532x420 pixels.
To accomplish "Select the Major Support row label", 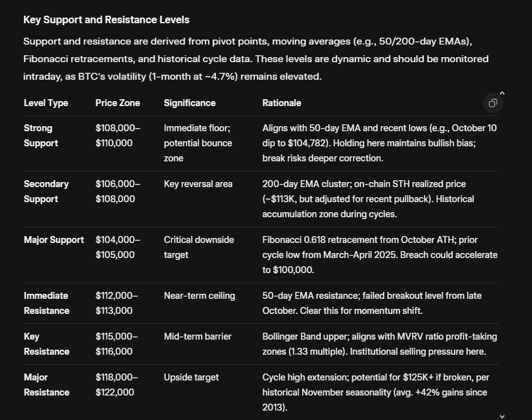I will pyautogui.click(x=53, y=240).
